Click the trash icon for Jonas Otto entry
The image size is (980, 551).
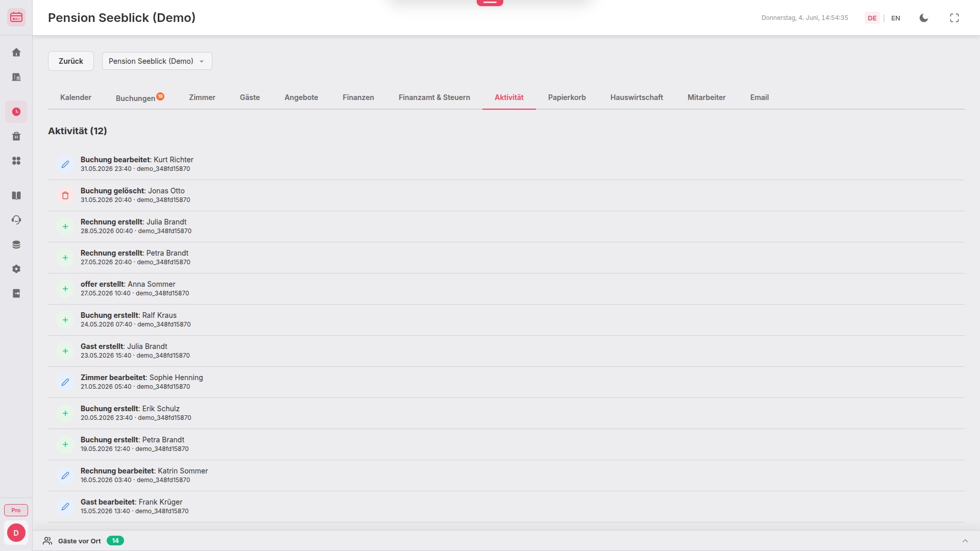coord(65,195)
